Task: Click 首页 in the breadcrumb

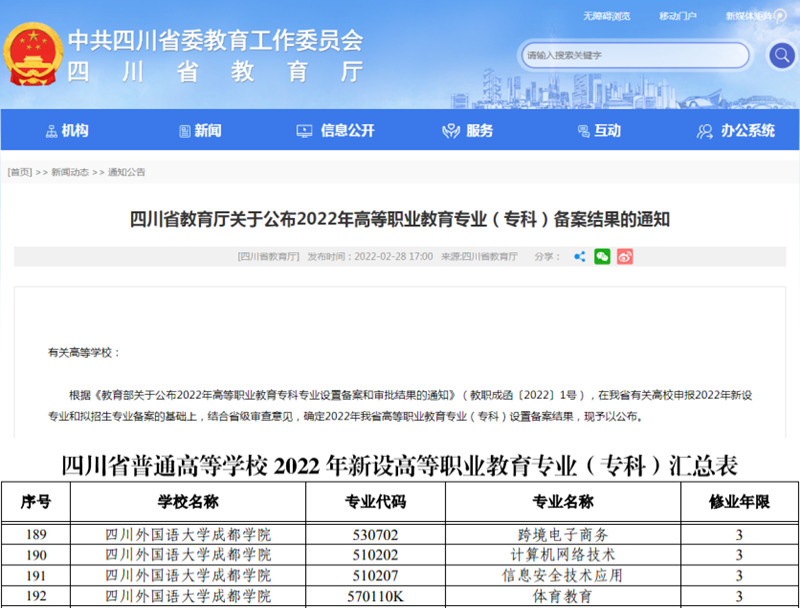Action: tap(20, 172)
